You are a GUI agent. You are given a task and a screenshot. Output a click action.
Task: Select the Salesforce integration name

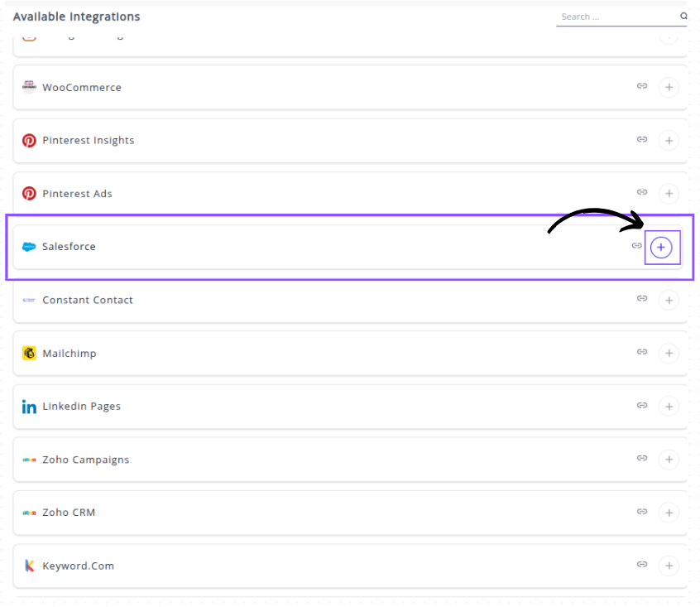[69, 247]
